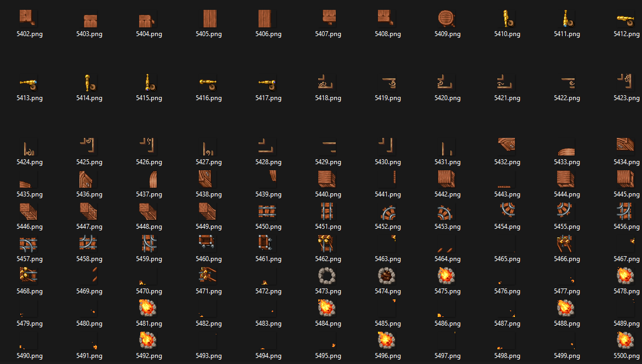Click the campfire sprite 5475.png
Screen dimensions: 642x364
coord(448,276)
